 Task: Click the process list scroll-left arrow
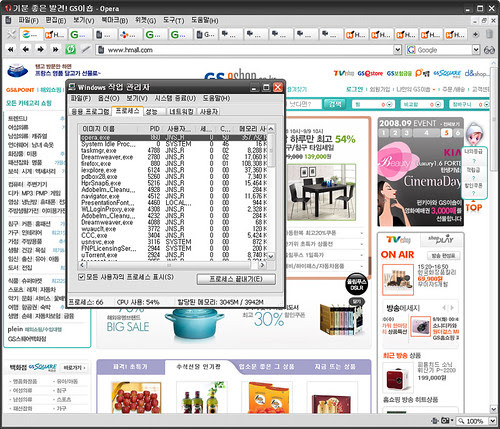click(82, 265)
